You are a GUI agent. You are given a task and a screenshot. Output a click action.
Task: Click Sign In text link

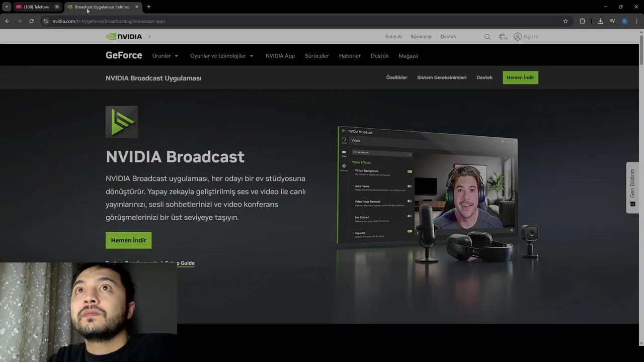pos(530,37)
